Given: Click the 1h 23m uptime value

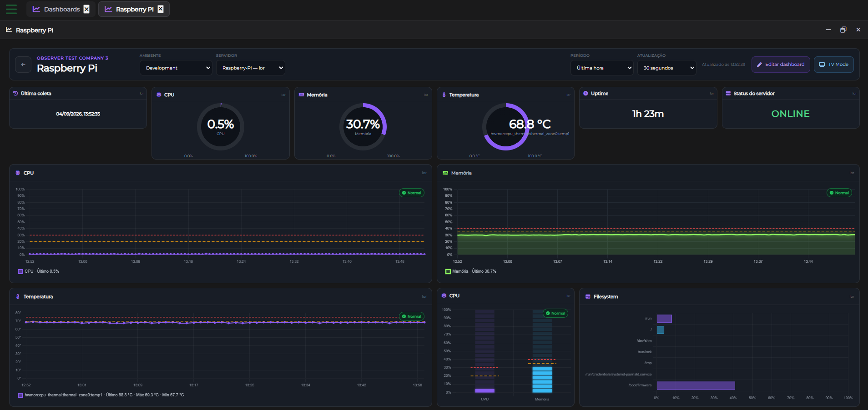Looking at the screenshot, I should point(648,114).
